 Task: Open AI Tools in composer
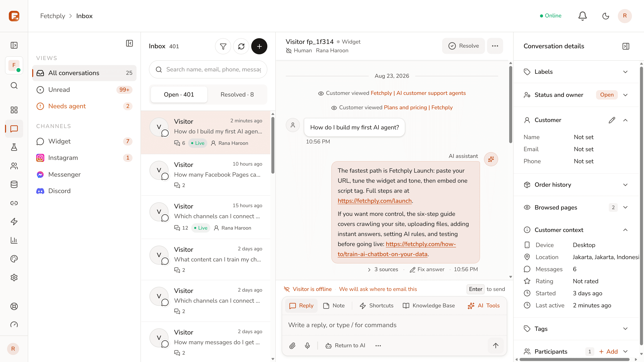point(484,306)
